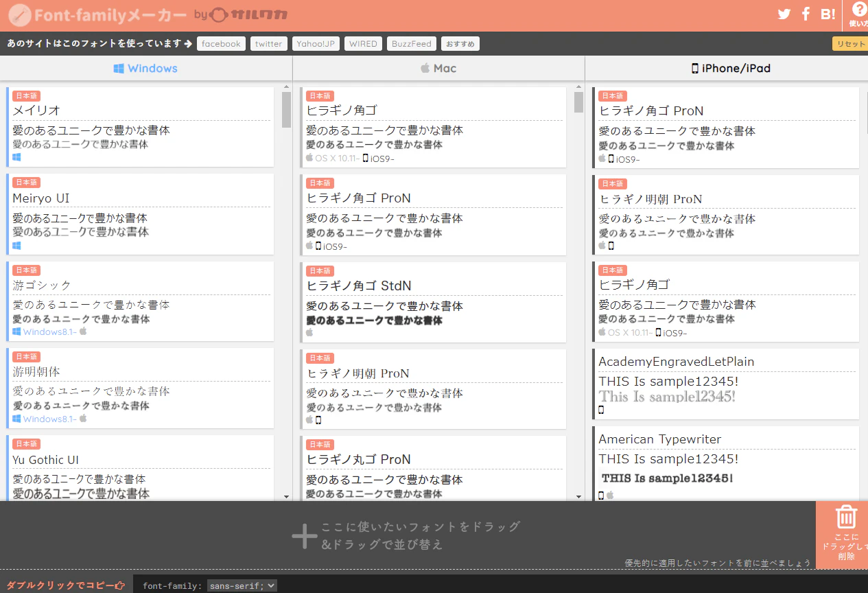Screen dimensions: 868x593
Task: Click the Apple icon in Mac ヒラギノ角ゴ ProN card
Action: [309, 246]
